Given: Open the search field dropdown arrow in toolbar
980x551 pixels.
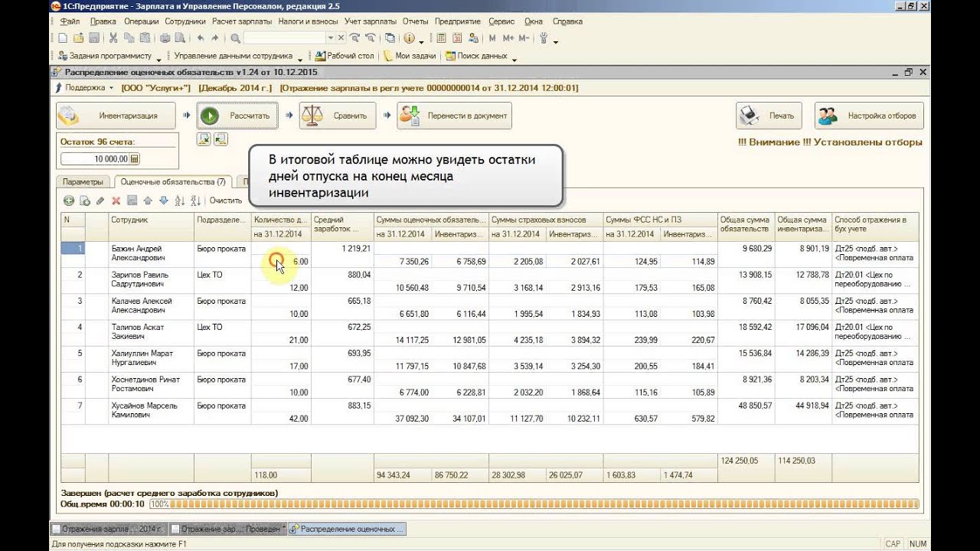Looking at the screenshot, I should click(x=331, y=38).
